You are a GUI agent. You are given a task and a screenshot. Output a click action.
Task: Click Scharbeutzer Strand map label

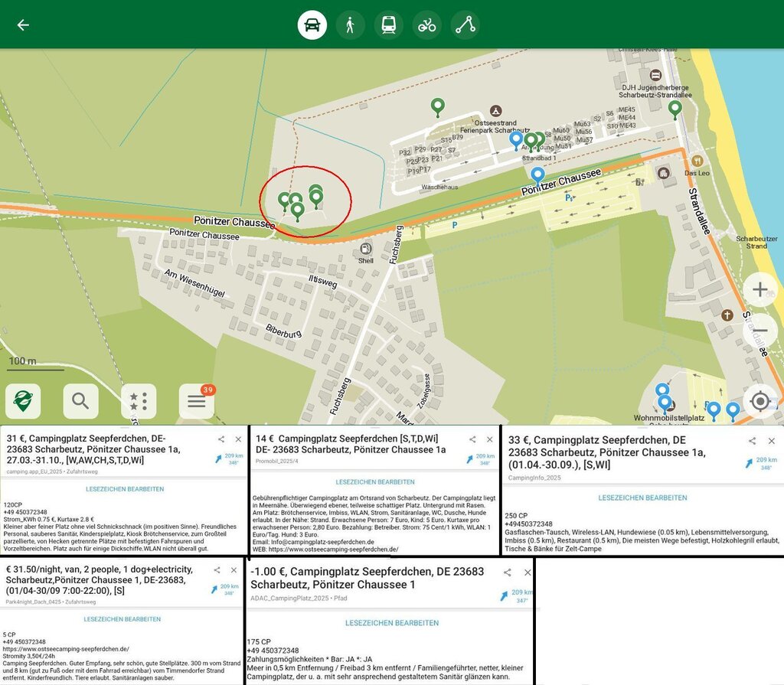coord(756,243)
